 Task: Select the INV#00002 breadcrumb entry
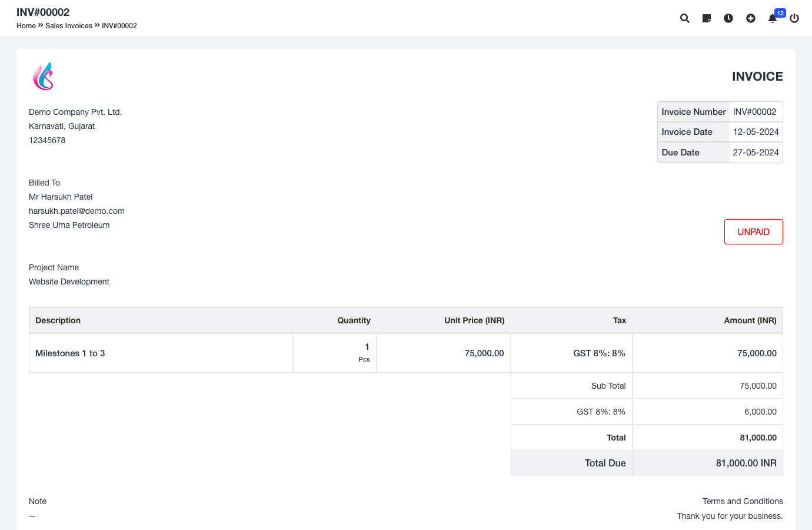[x=119, y=26]
